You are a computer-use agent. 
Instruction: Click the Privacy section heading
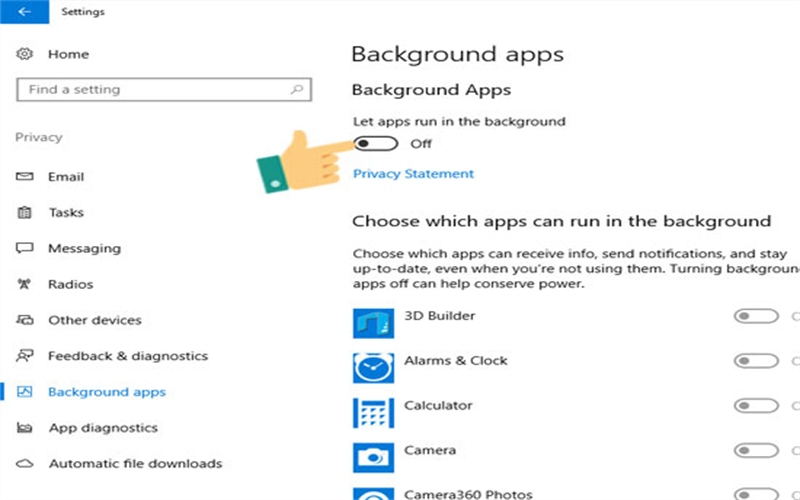39,137
